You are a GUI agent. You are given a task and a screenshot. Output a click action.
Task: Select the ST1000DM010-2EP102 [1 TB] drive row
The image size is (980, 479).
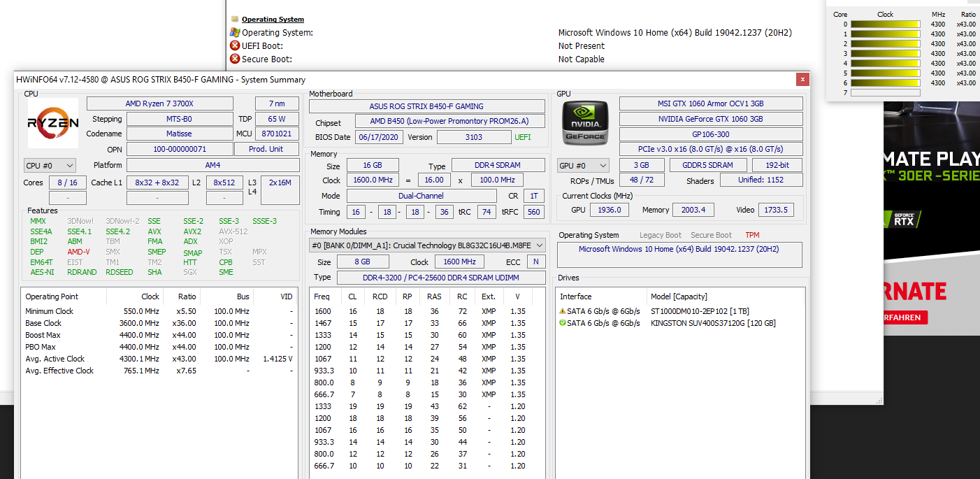(680, 311)
